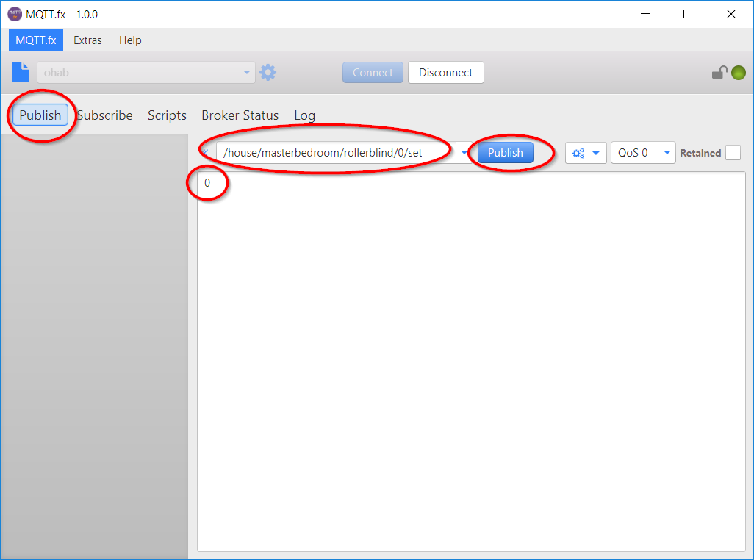This screenshot has width=754, height=560.
Task: Switch to the Scripts tab
Action: (x=167, y=115)
